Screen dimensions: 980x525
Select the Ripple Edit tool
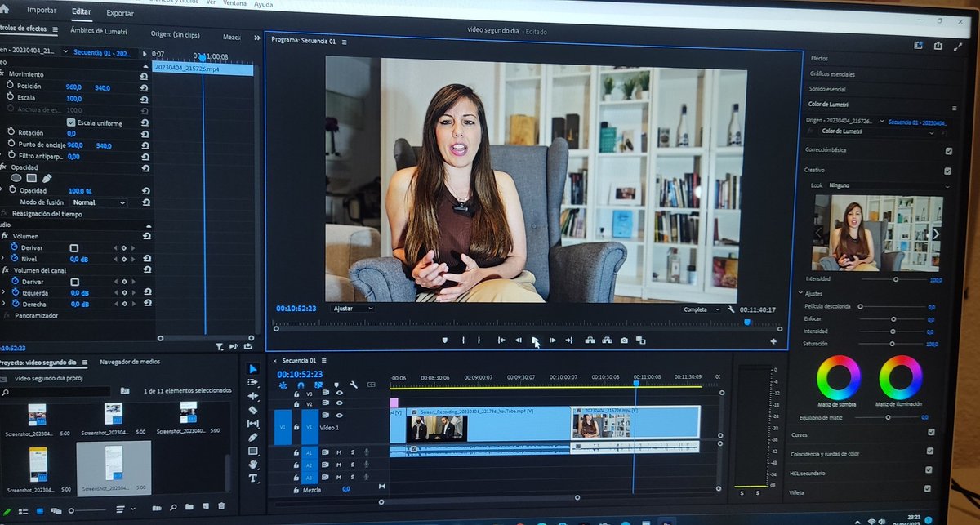tap(253, 396)
